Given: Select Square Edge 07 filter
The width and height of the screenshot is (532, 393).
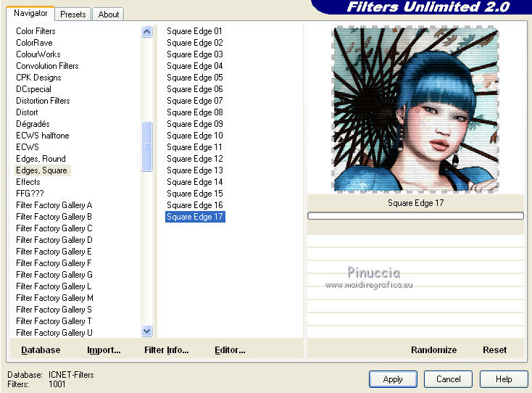Looking at the screenshot, I should click(195, 101).
